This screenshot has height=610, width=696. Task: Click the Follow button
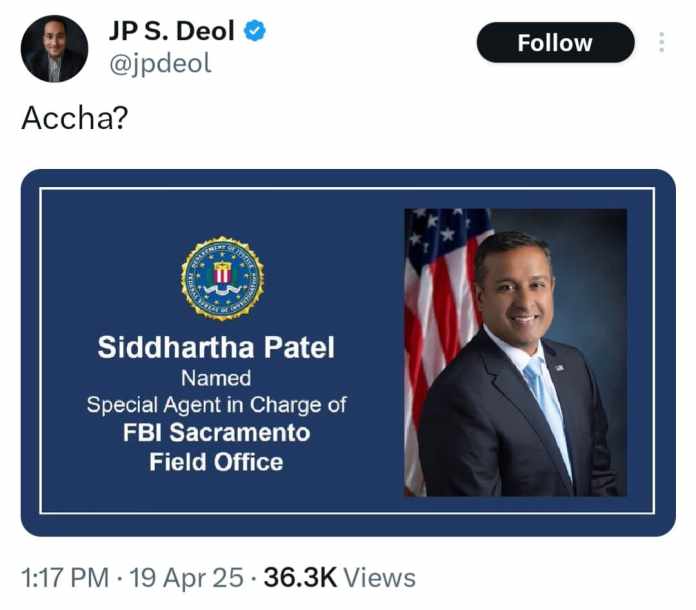[555, 43]
